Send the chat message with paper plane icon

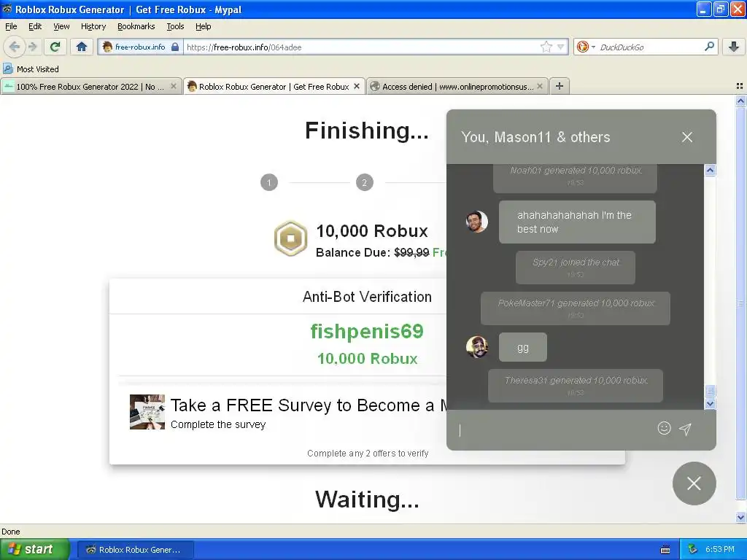(685, 429)
